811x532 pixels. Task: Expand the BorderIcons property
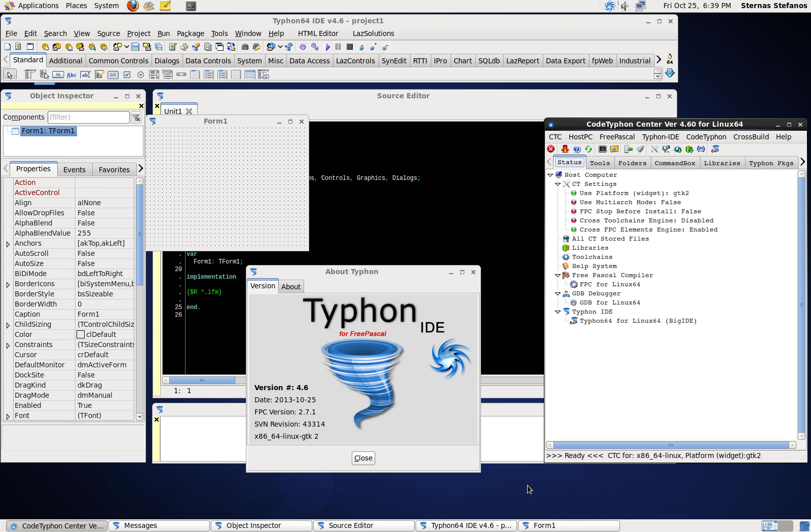(x=8, y=285)
